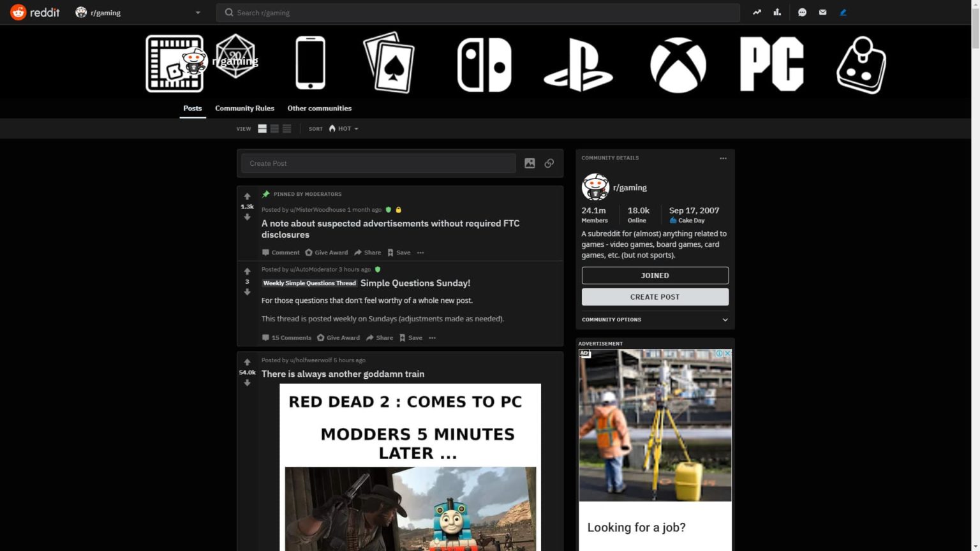Switch post view to compact layout
The height and width of the screenshot is (551, 980).
point(286,128)
